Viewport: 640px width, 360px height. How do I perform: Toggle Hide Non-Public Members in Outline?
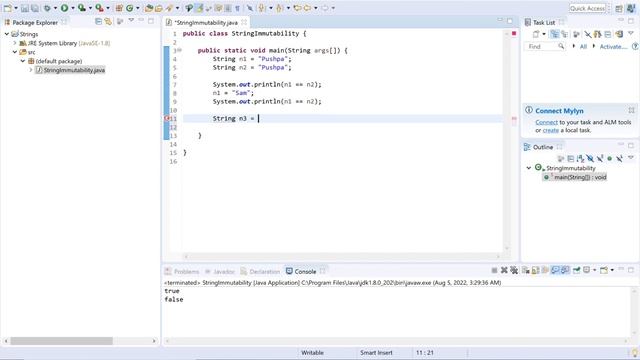click(x=609, y=158)
